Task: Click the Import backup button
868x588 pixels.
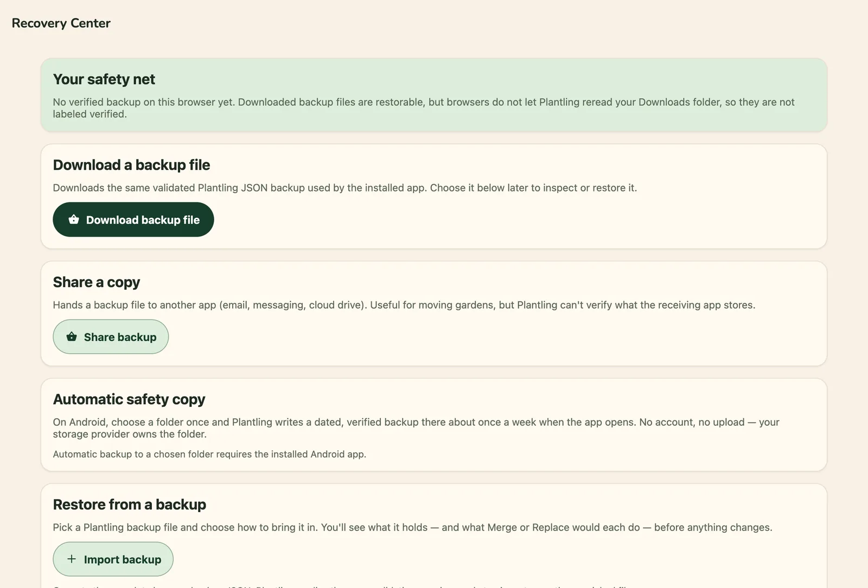Action: (x=113, y=559)
